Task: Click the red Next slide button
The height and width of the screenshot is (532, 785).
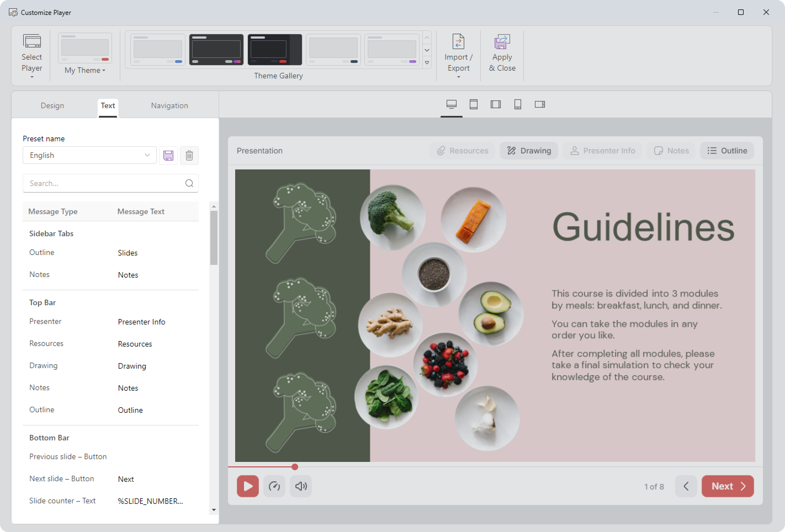Action: [x=727, y=486]
